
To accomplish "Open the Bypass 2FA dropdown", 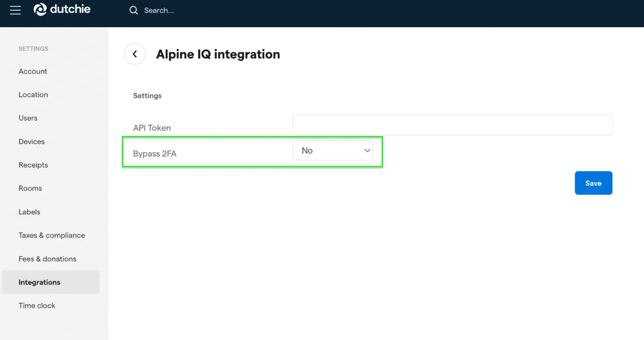I will click(333, 150).
